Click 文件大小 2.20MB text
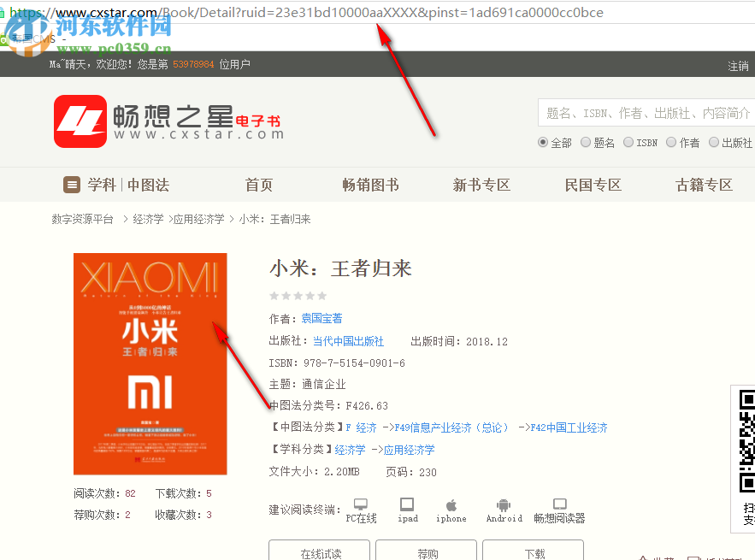755x560 pixels. (314, 472)
